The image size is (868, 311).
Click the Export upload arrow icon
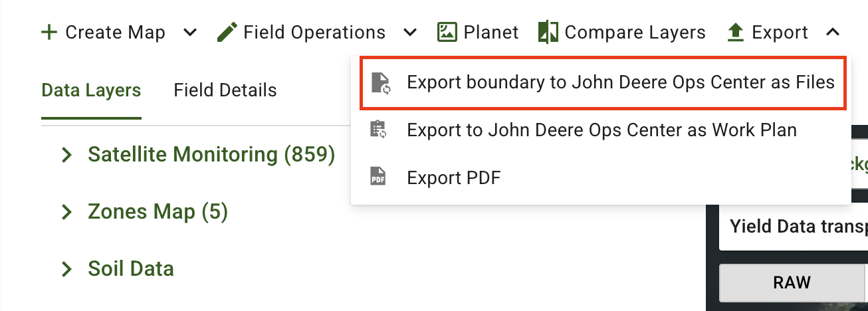[x=735, y=32]
